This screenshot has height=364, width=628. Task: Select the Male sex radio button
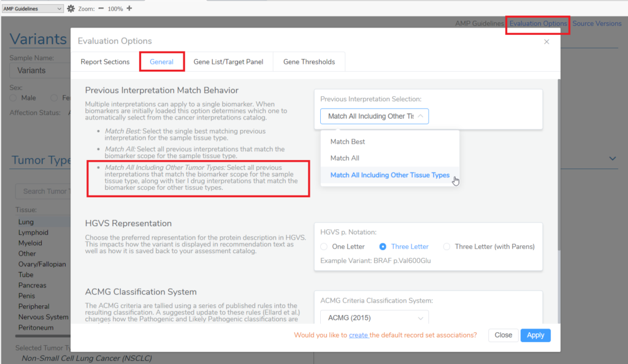pyautogui.click(x=13, y=98)
